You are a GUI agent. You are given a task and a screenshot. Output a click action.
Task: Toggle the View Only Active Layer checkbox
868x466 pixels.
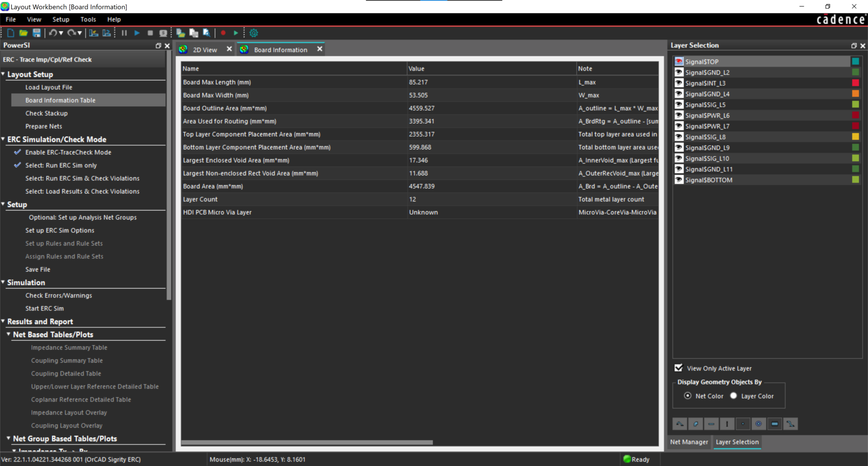coord(679,368)
